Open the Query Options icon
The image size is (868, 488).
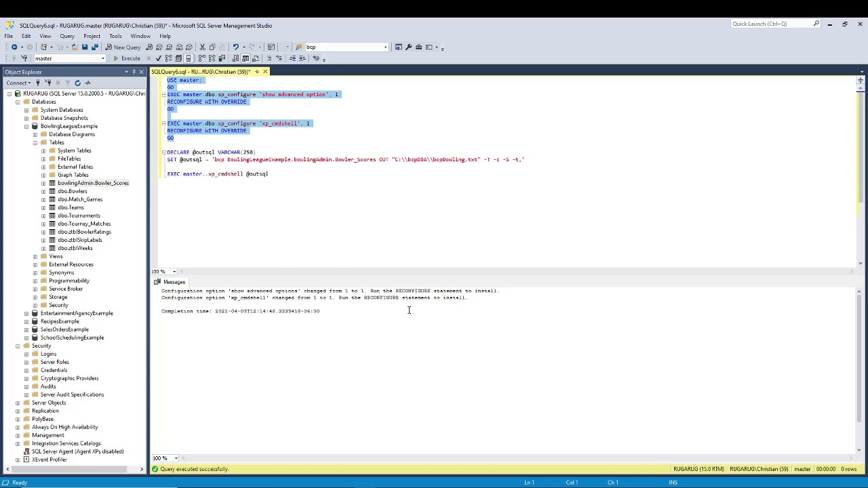178,58
